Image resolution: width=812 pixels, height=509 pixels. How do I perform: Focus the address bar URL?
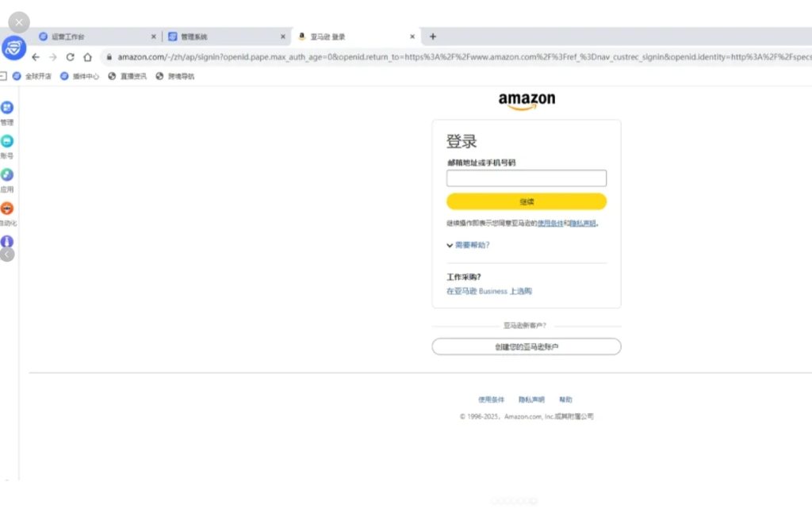click(x=463, y=57)
